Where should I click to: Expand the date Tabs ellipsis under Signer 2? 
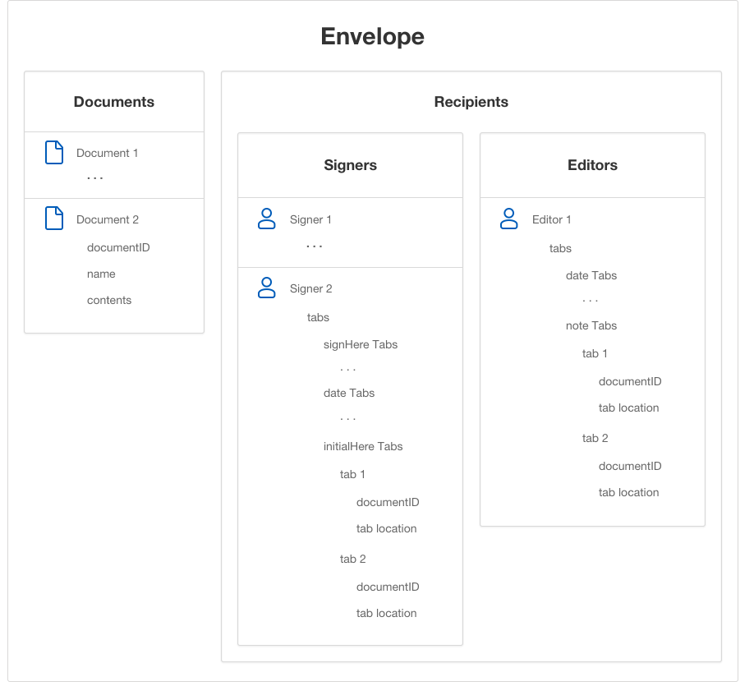[347, 417]
